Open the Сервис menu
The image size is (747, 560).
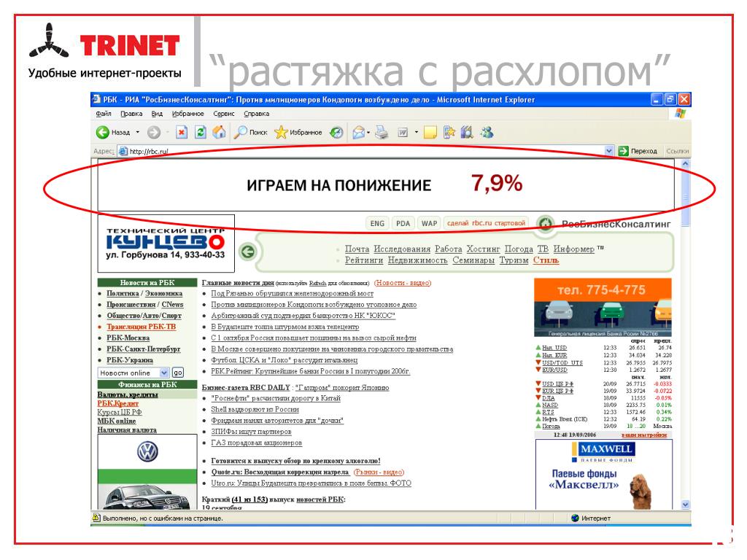coord(223,114)
